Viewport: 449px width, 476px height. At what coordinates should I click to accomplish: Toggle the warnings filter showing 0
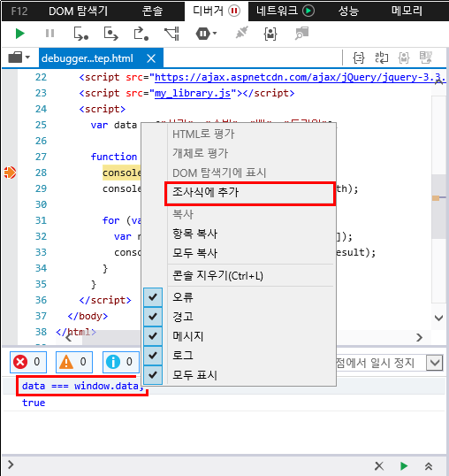click(x=74, y=362)
